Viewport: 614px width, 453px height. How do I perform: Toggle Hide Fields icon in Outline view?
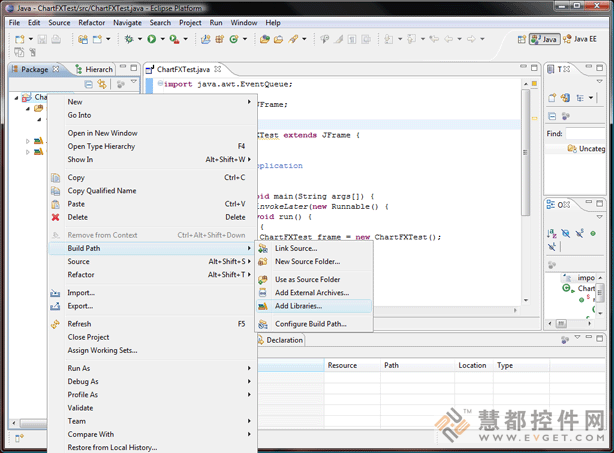coord(565,234)
